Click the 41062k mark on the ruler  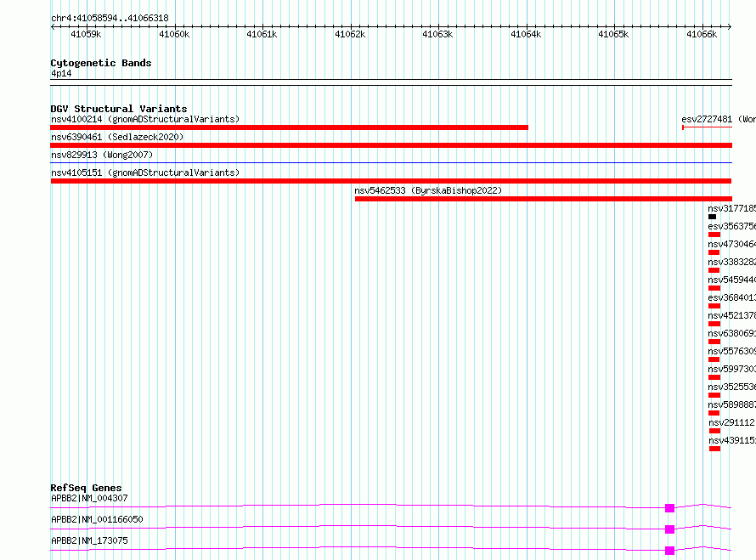[x=350, y=34]
